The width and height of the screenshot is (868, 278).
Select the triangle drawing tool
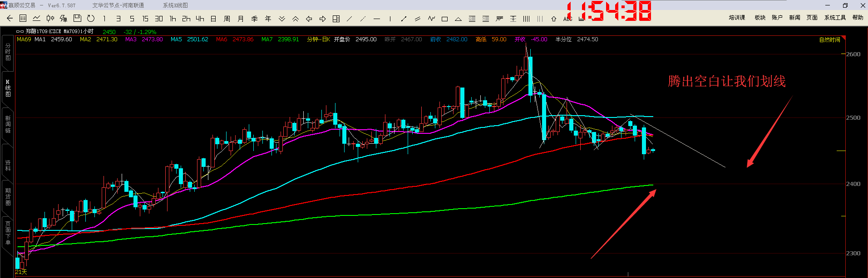click(458, 19)
